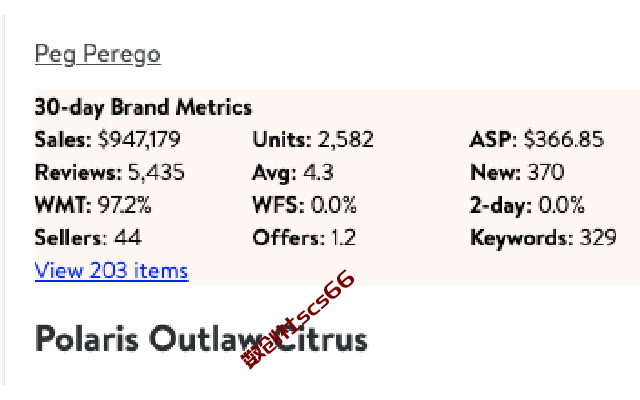Select the Avg 4.3 rating metric
The height and width of the screenshot is (400, 640).
(x=293, y=173)
